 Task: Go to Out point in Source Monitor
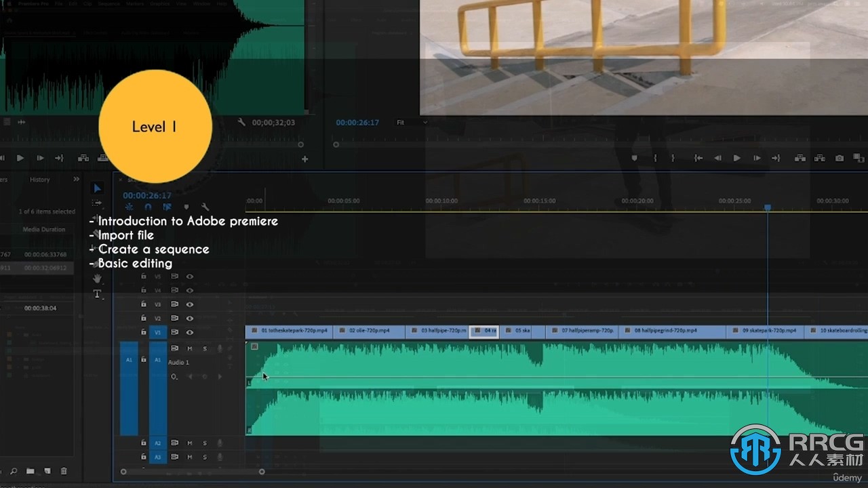click(x=59, y=158)
